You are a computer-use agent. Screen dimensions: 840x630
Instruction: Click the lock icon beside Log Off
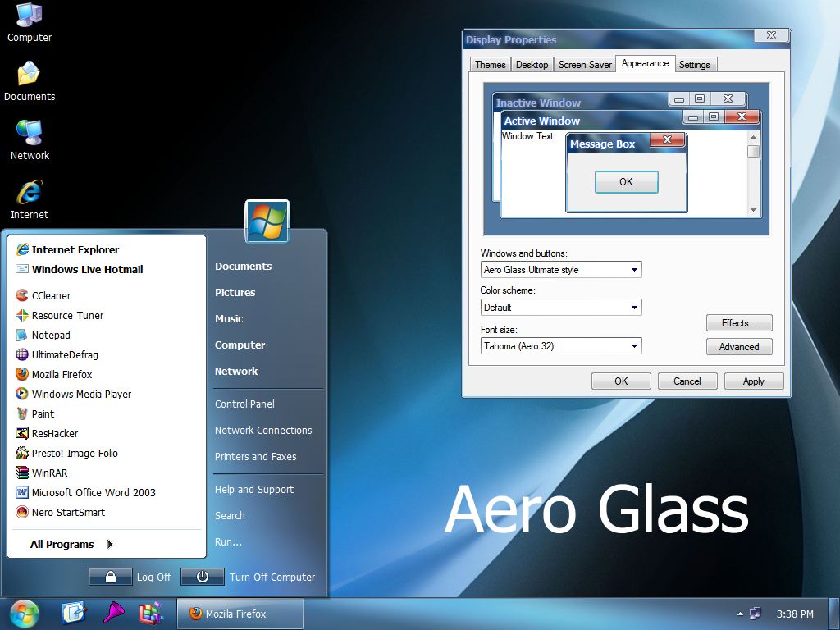coord(111,577)
